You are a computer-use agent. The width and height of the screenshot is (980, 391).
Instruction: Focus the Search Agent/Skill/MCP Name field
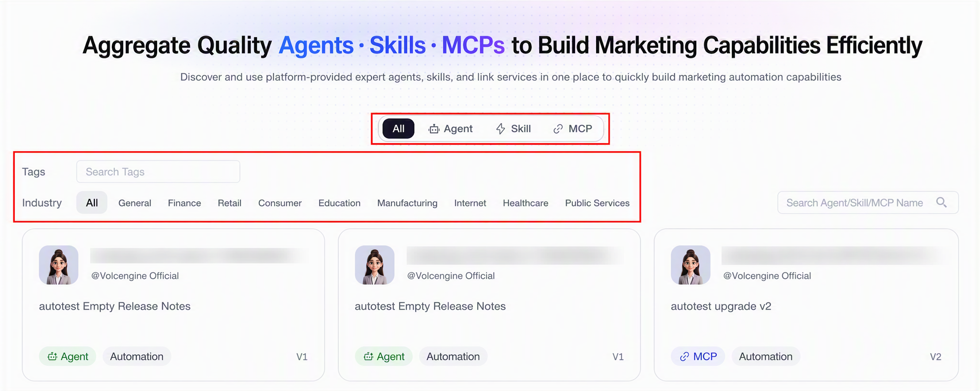[867, 203]
